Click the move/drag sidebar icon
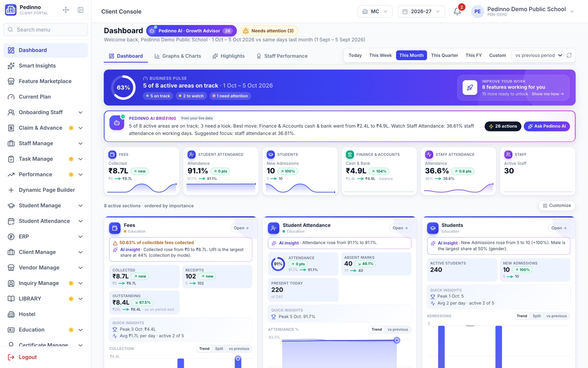This screenshot has width=588, height=368. [x=66, y=10]
